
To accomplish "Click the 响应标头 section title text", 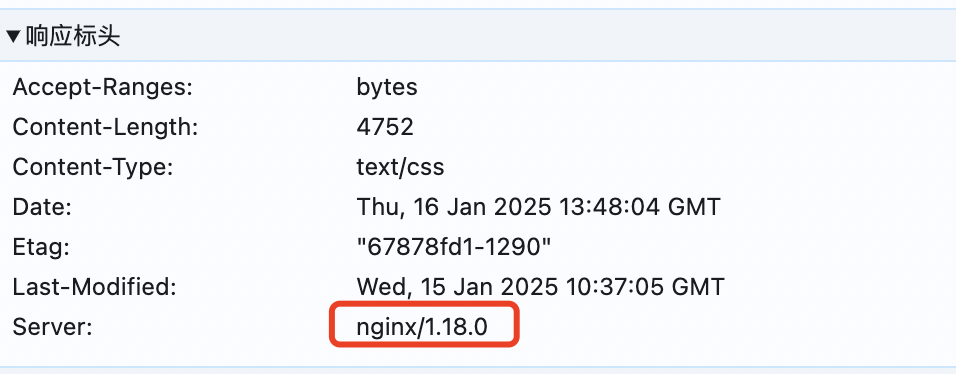I will [x=73, y=37].
